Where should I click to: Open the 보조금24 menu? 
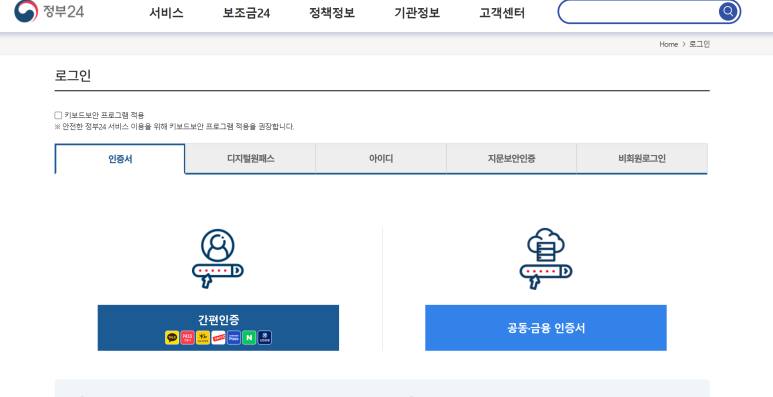(x=246, y=13)
